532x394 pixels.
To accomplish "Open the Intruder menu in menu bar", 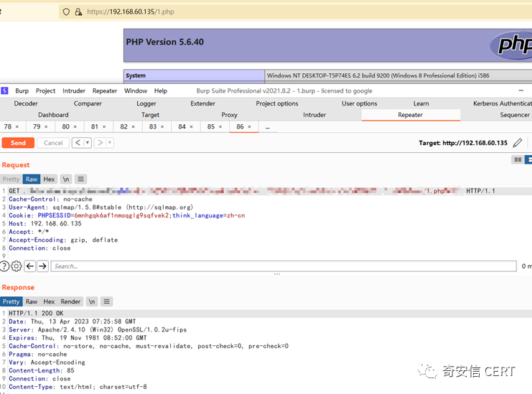I will point(74,91).
